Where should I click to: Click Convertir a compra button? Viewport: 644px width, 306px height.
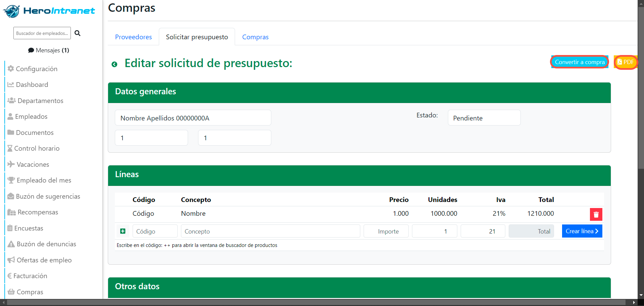pyautogui.click(x=580, y=62)
